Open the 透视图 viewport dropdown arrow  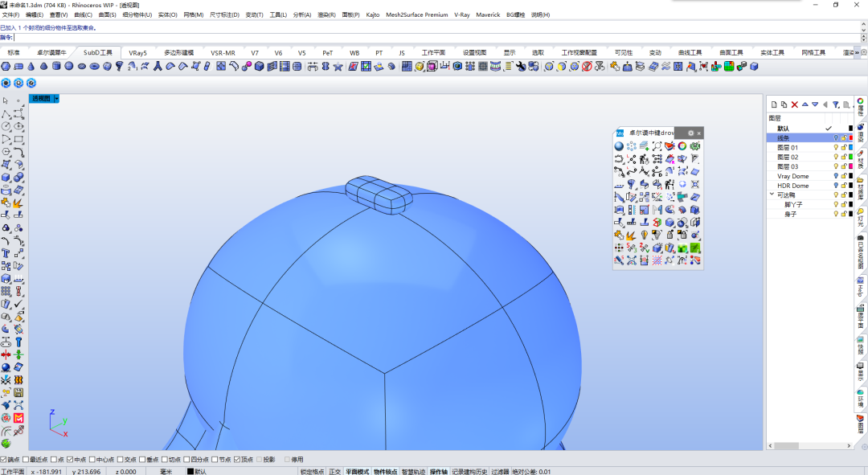pos(56,99)
